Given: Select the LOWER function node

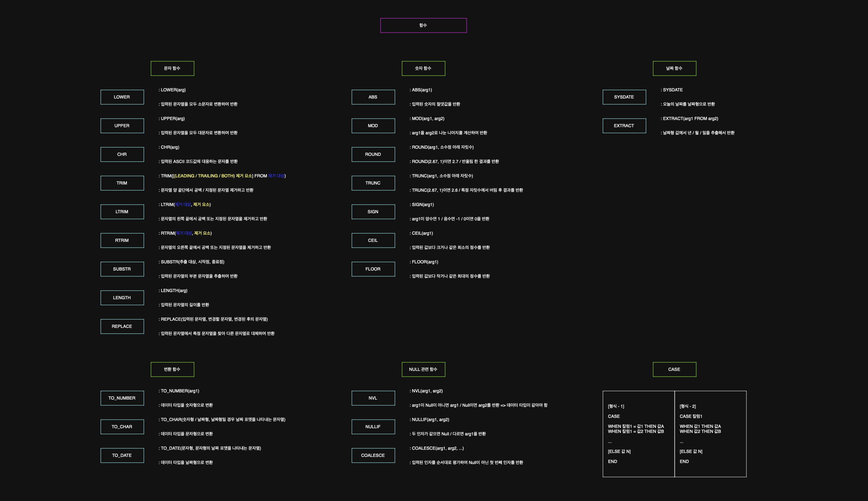Looking at the screenshot, I should point(122,97).
